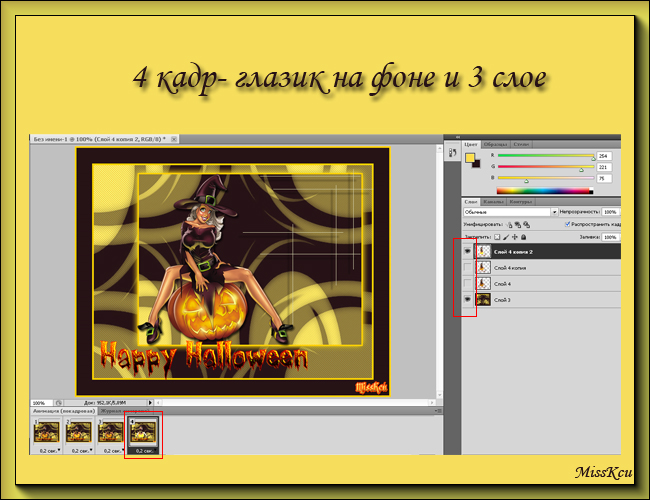Image resolution: width=650 pixels, height=500 pixels.
Task: Open the Анимация (покадровая) tab
Action: coord(64,411)
